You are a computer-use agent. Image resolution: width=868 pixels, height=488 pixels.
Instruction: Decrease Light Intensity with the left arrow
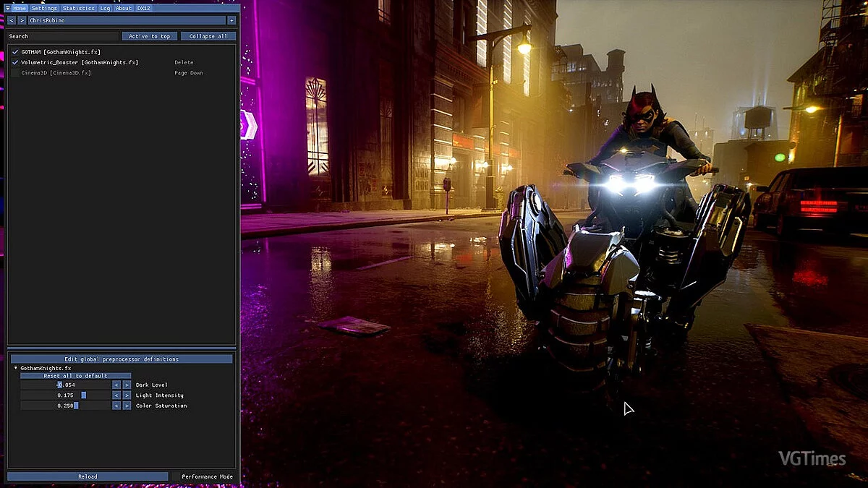point(116,395)
